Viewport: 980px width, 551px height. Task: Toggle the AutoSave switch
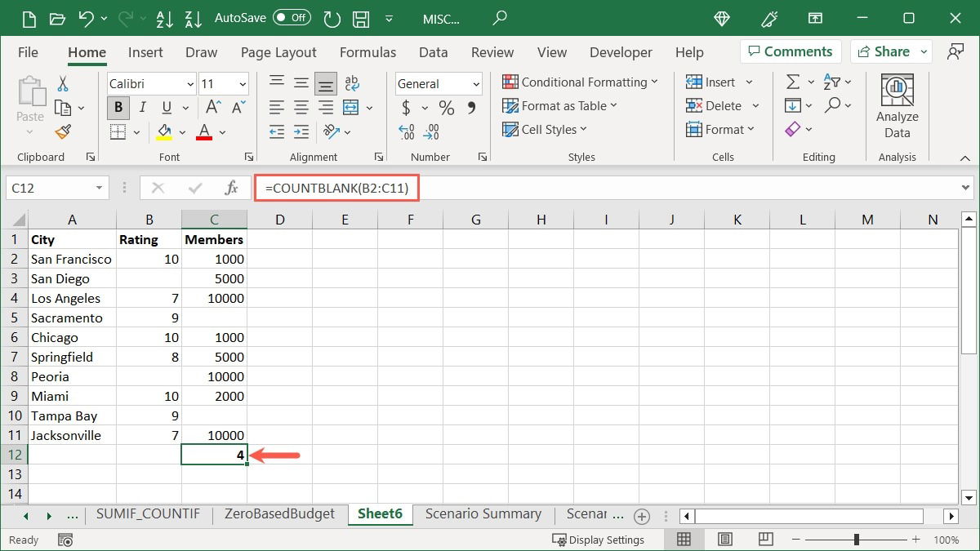[x=292, y=17]
